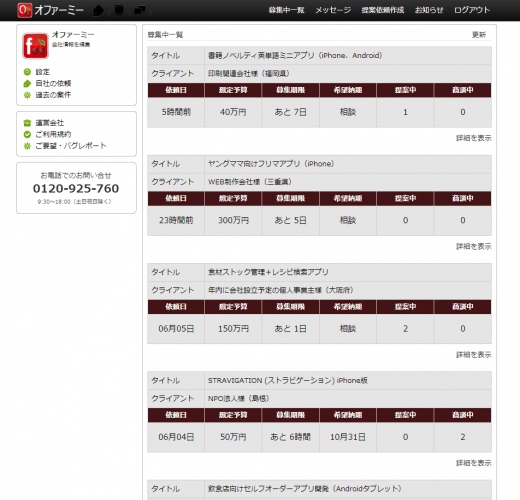Image resolution: width=520 pixels, height=500 pixels.
Task: Click the 150万円 budget cell
Action: pos(233,329)
